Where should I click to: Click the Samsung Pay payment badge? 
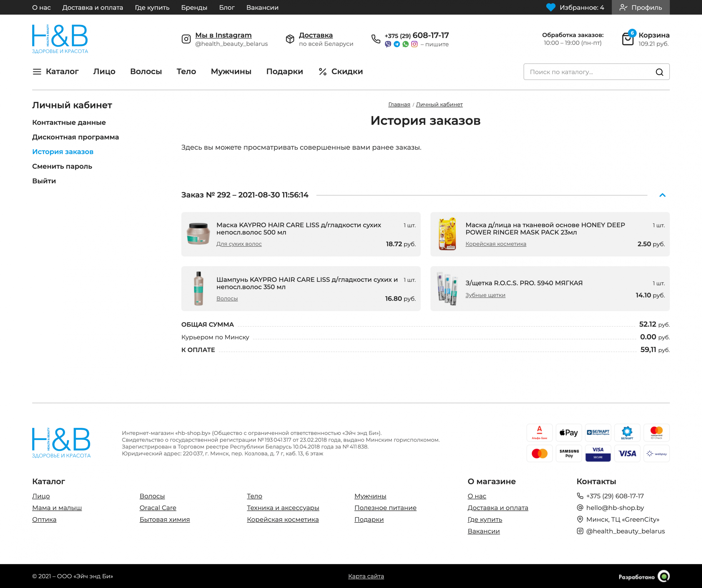[x=569, y=453]
